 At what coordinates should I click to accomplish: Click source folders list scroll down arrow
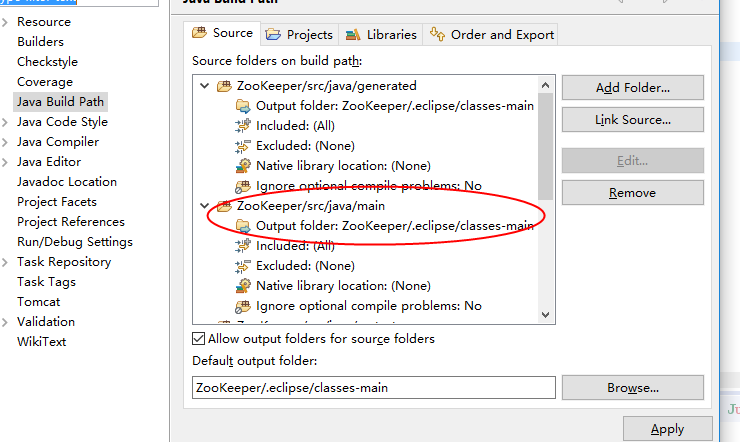(x=546, y=315)
